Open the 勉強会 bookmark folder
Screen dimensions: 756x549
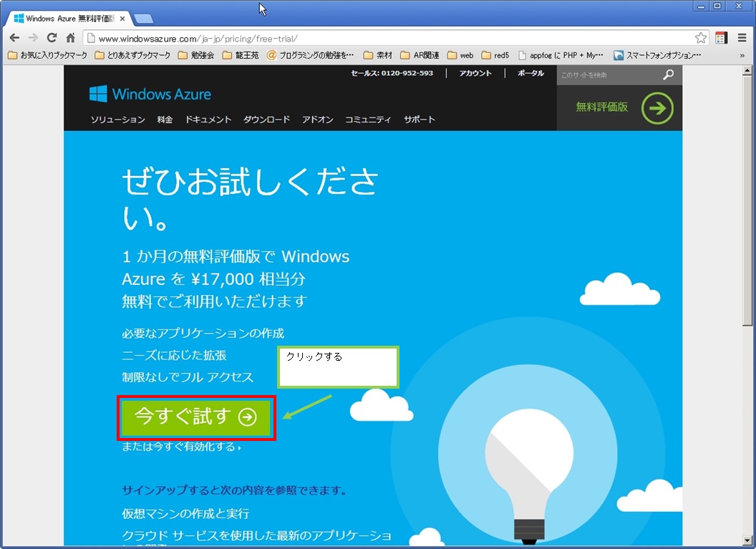click(x=195, y=55)
